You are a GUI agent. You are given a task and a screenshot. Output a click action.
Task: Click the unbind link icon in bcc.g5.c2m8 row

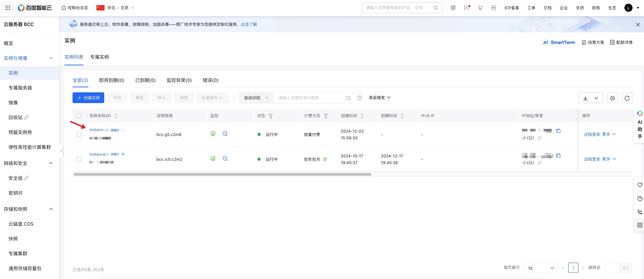(x=539, y=138)
